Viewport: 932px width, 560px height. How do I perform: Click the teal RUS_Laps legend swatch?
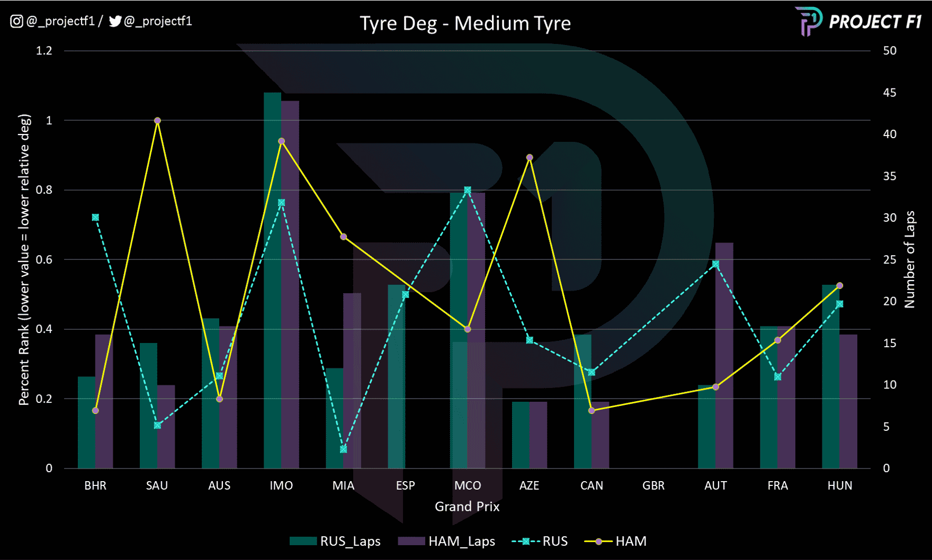pos(302,541)
